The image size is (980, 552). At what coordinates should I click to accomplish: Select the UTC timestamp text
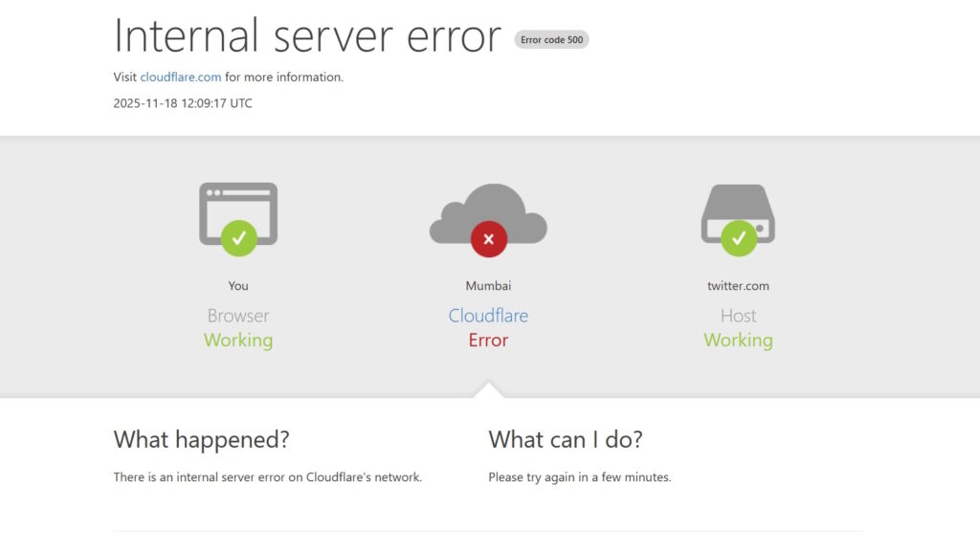coord(182,102)
